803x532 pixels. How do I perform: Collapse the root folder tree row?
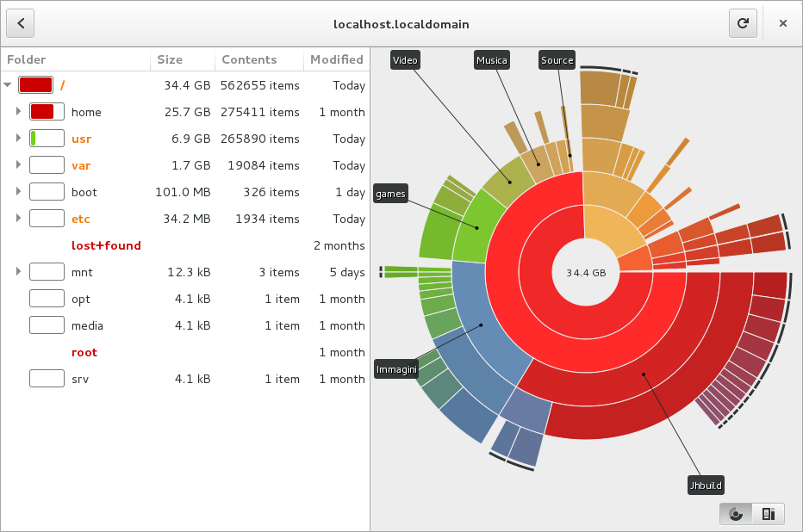pos(8,85)
